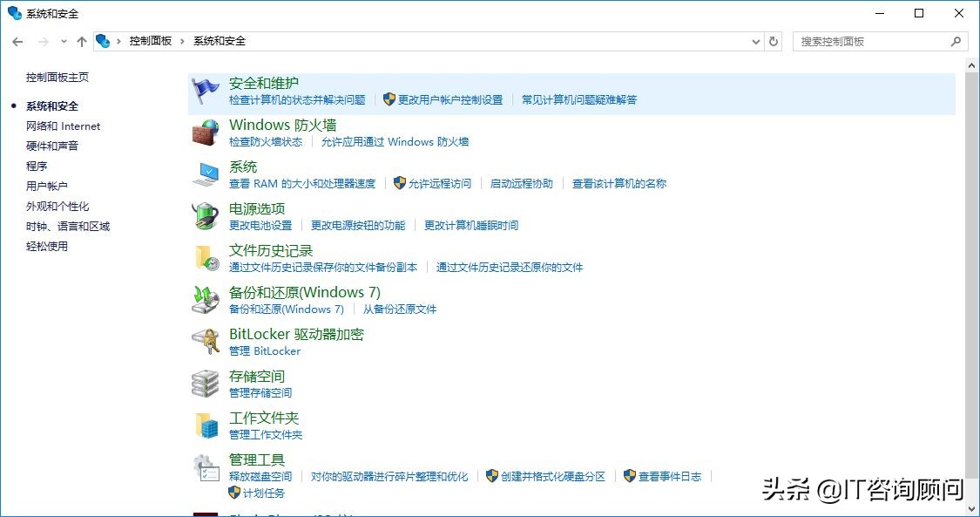980x517 pixels.
Task: Select 网络和 Internet in sidebar
Action: click(x=63, y=126)
